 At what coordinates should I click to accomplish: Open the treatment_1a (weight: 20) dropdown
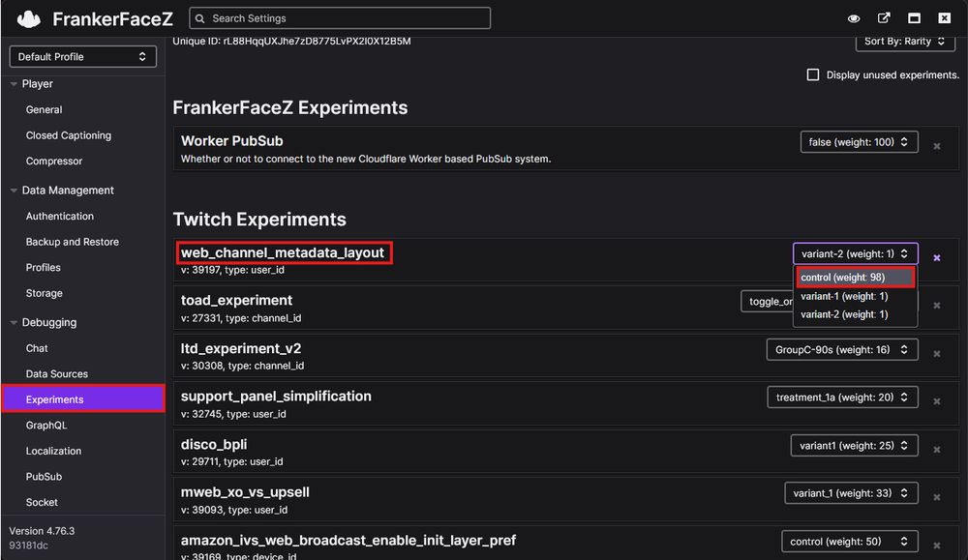(x=843, y=398)
